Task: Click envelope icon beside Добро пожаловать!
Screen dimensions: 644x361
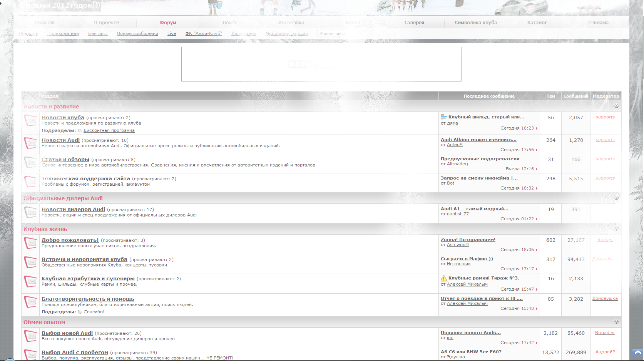Action: tap(30, 243)
